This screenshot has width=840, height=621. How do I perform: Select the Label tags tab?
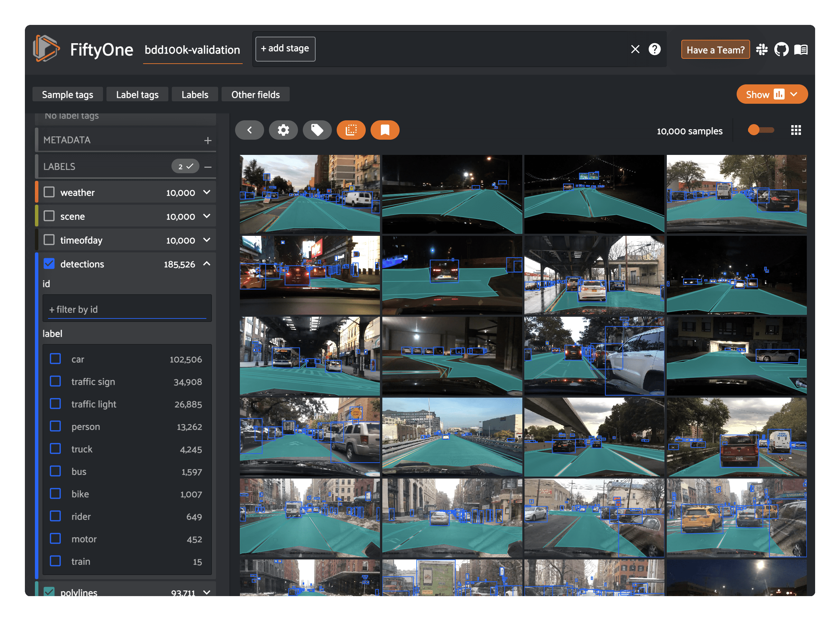coord(137,94)
